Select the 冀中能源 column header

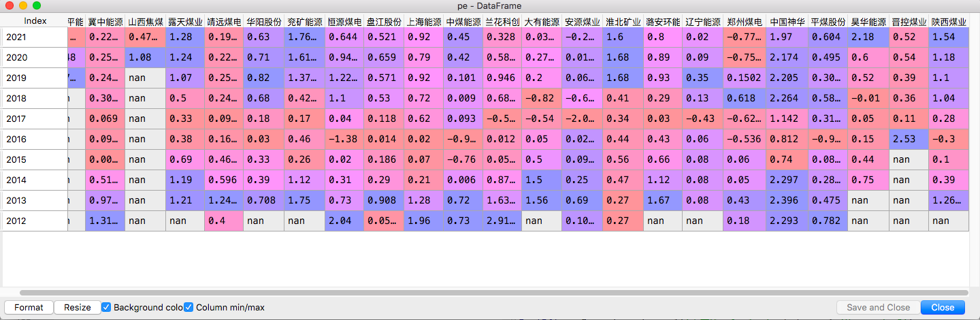click(105, 22)
